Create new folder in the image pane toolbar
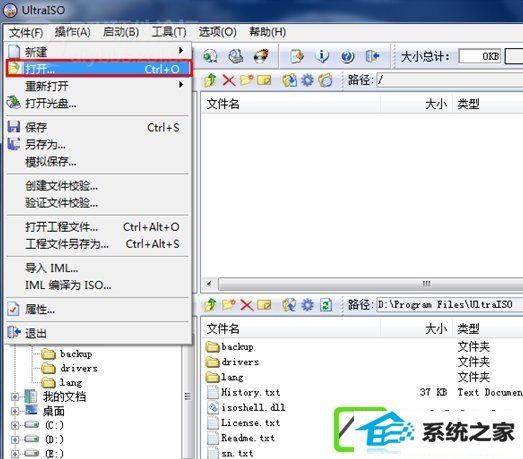Viewport: 523px width, 459px height. 246,80
